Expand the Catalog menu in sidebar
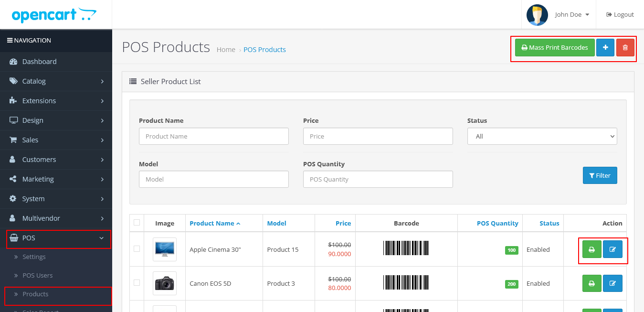Screen dimensions: 644x312 tap(56, 81)
